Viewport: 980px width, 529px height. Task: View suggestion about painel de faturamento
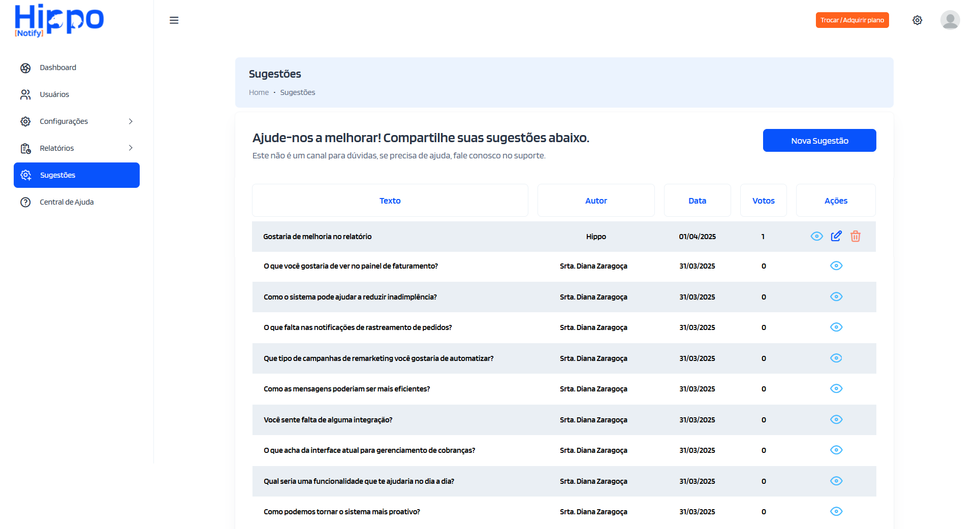pos(836,266)
